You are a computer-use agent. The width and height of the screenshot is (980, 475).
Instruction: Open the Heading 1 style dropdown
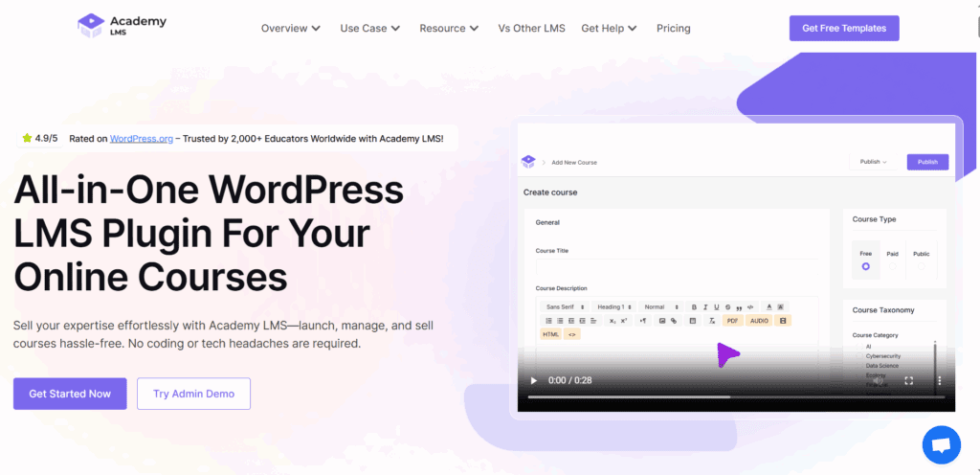tap(614, 306)
